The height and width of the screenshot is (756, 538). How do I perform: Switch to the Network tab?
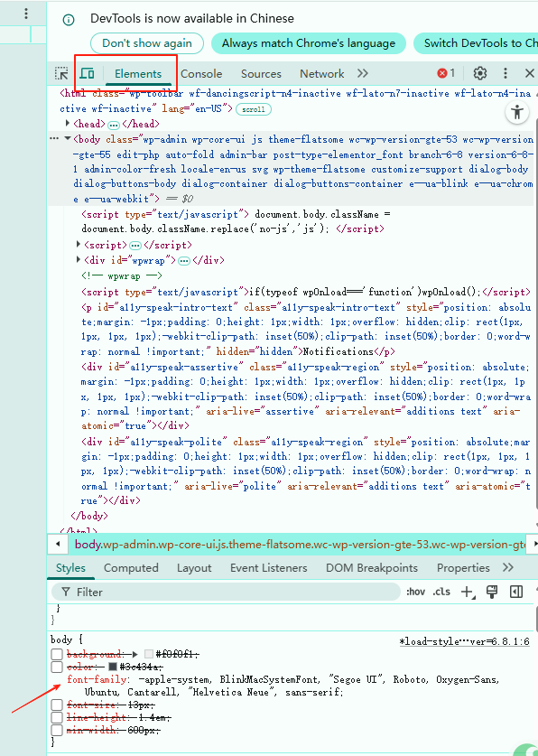pos(321,74)
